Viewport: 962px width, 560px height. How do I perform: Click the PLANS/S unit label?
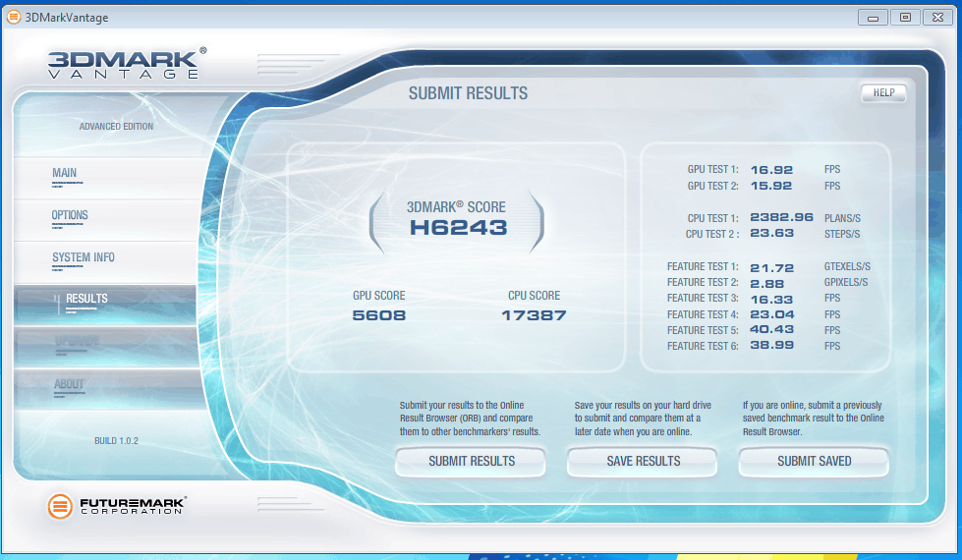point(842,218)
